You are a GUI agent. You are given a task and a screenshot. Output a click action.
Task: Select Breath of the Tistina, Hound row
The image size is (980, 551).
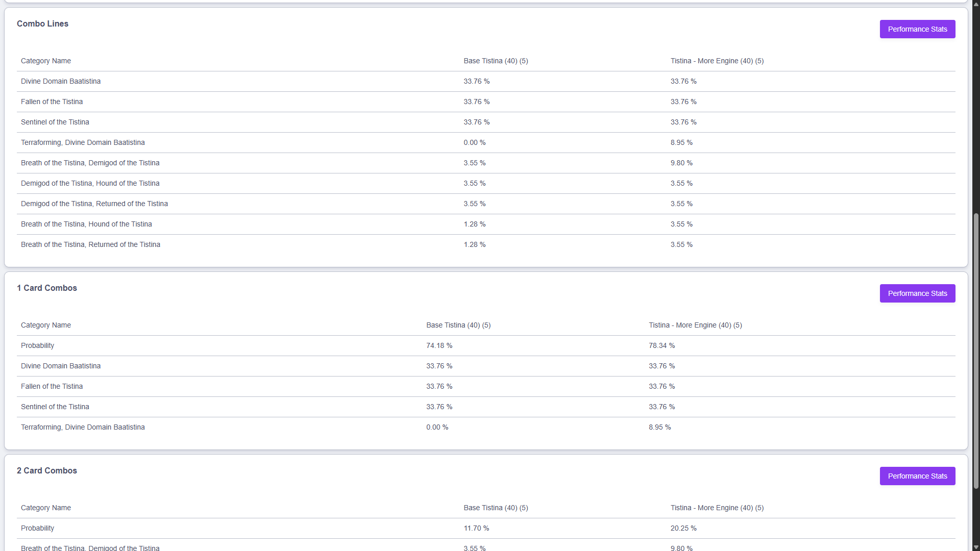[x=486, y=224]
